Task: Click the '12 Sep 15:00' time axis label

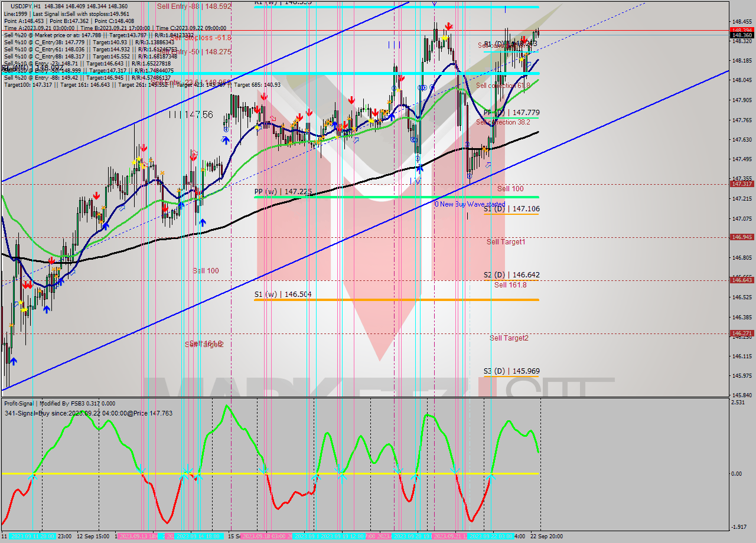Action: (x=93, y=537)
